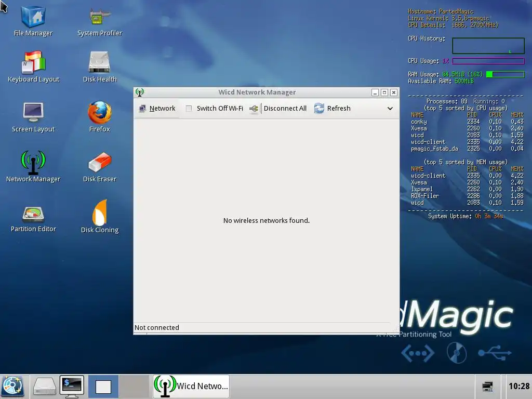Click the 'No wireless networks found.' message
The height and width of the screenshot is (399, 532).
click(x=267, y=220)
